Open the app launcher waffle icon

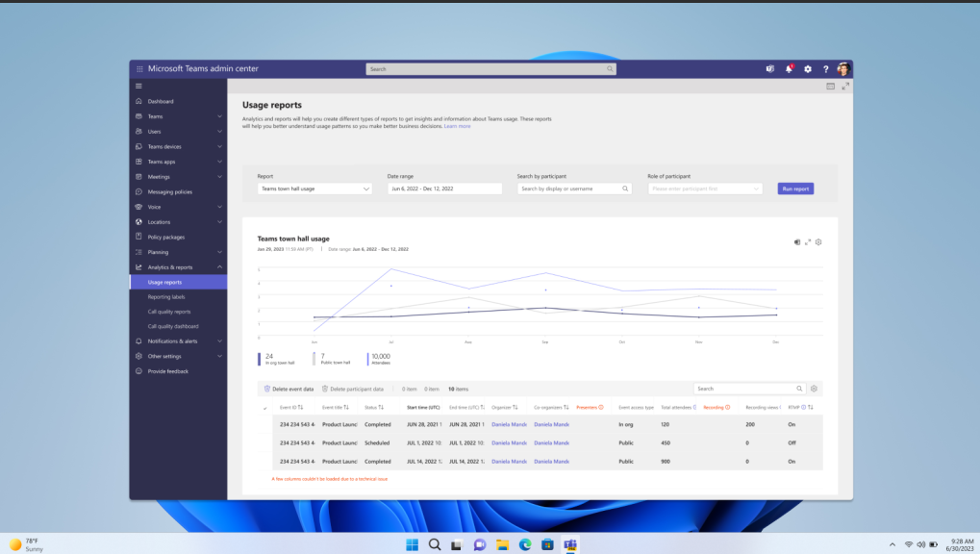coord(139,69)
